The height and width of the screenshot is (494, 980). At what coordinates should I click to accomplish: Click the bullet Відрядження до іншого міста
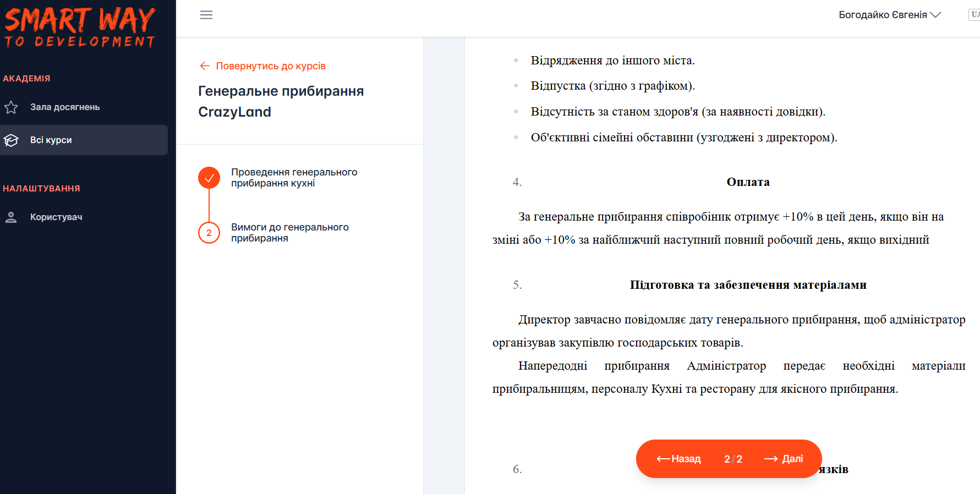point(612,61)
